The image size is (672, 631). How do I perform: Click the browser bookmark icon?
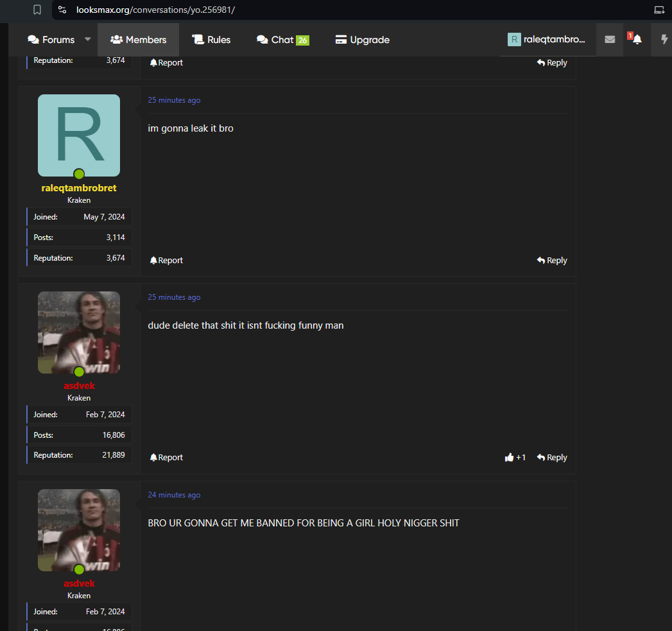(x=37, y=10)
